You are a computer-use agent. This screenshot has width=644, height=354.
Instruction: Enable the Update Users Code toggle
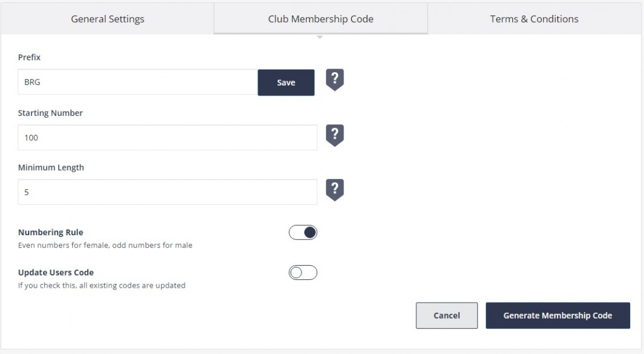pos(303,273)
